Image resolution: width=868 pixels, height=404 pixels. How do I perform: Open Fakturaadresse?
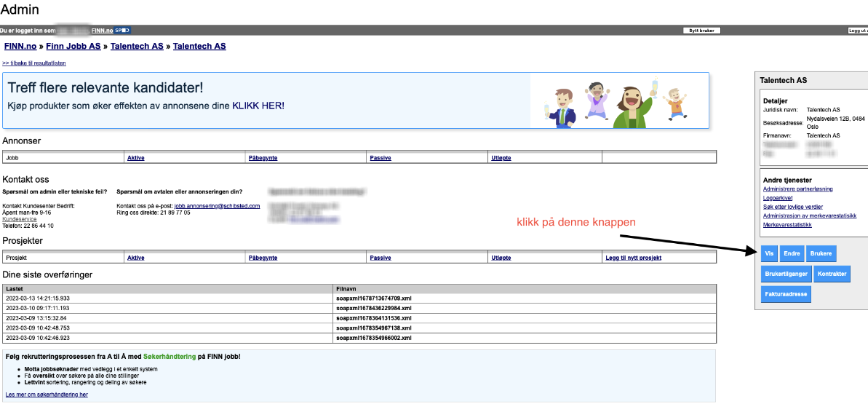click(786, 293)
